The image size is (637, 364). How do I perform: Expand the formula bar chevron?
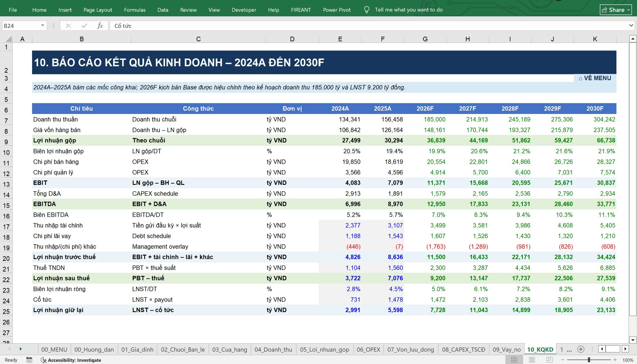point(631,26)
